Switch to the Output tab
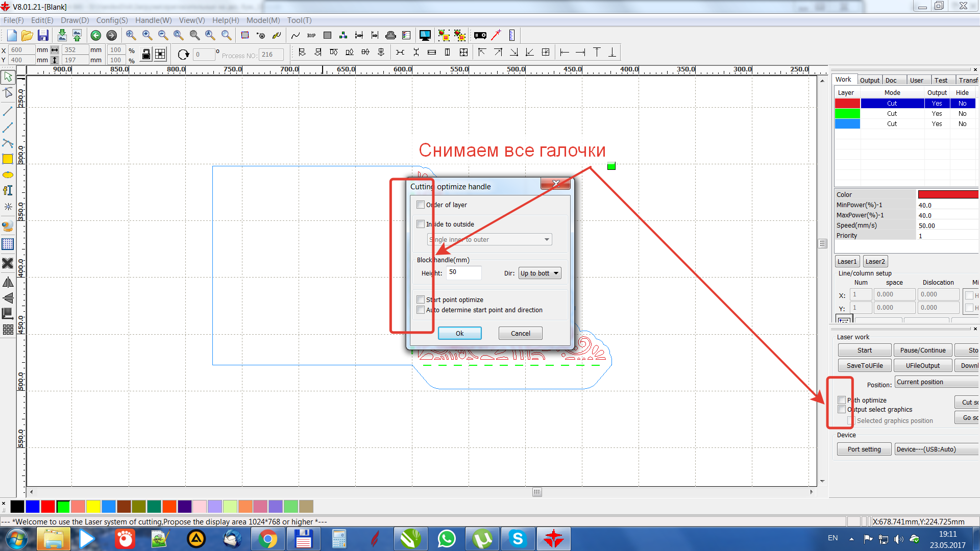 (869, 80)
